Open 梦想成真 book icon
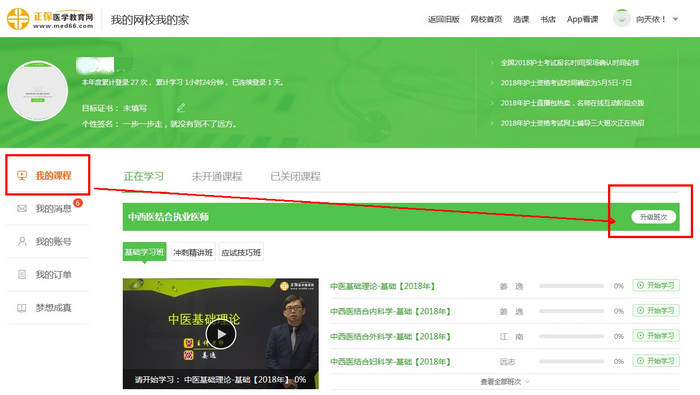Image resolution: width=700 pixels, height=395 pixels. coord(22,308)
